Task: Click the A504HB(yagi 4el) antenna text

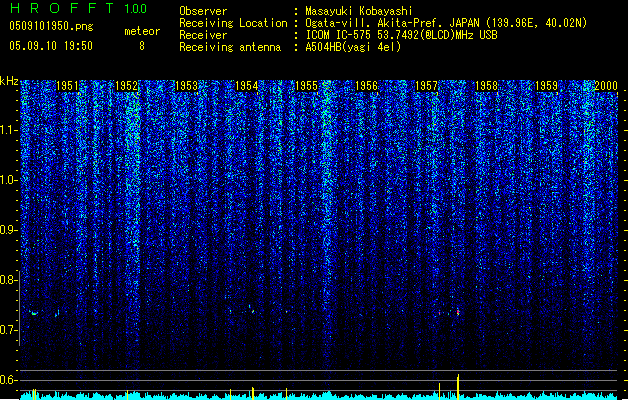Action: 353,47
